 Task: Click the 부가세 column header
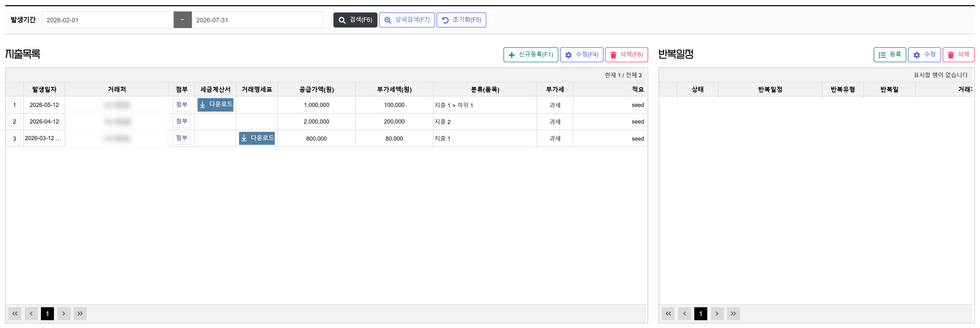tap(555, 90)
